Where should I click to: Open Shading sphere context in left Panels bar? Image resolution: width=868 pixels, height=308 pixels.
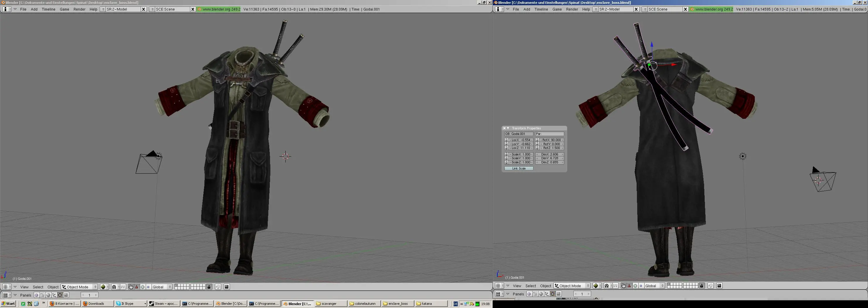(48, 295)
